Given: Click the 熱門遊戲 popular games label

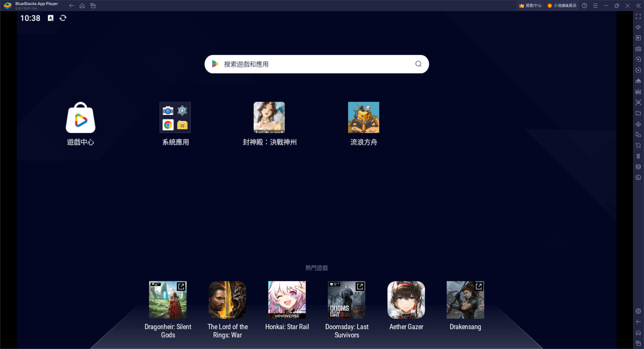Looking at the screenshot, I should [316, 268].
